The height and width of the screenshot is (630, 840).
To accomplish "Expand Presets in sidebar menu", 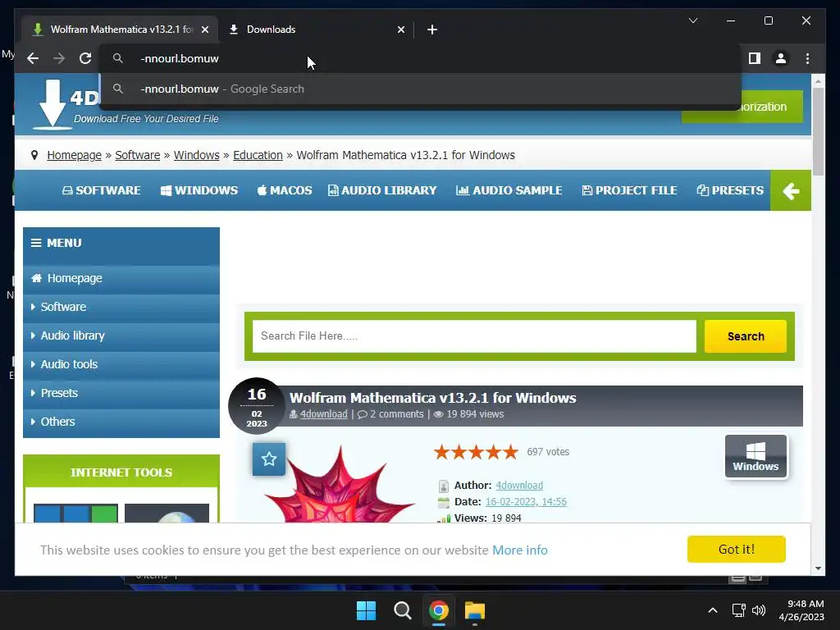I will [121, 393].
